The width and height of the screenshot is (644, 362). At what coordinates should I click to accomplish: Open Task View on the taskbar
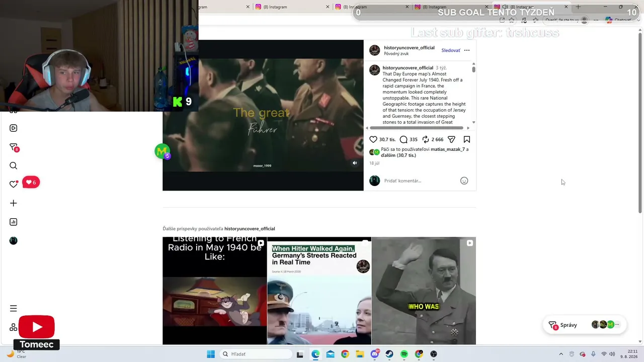tap(300, 354)
